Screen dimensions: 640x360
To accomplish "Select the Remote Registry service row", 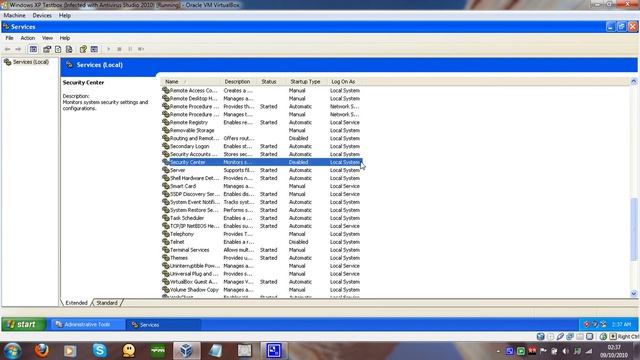I will coord(261,122).
